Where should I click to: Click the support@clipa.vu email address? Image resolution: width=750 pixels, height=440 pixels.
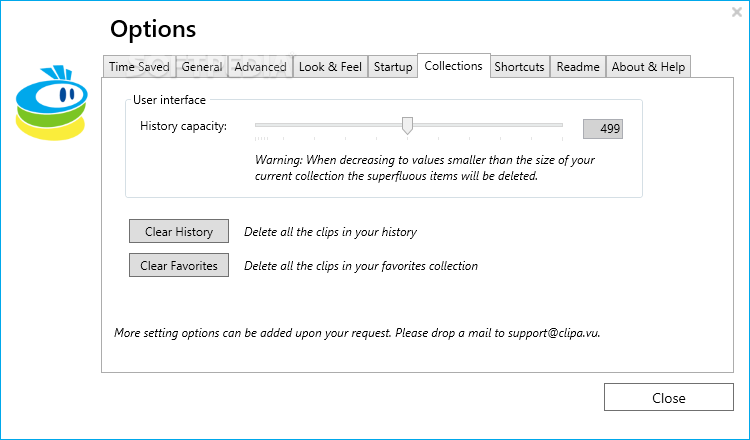[553, 333]
